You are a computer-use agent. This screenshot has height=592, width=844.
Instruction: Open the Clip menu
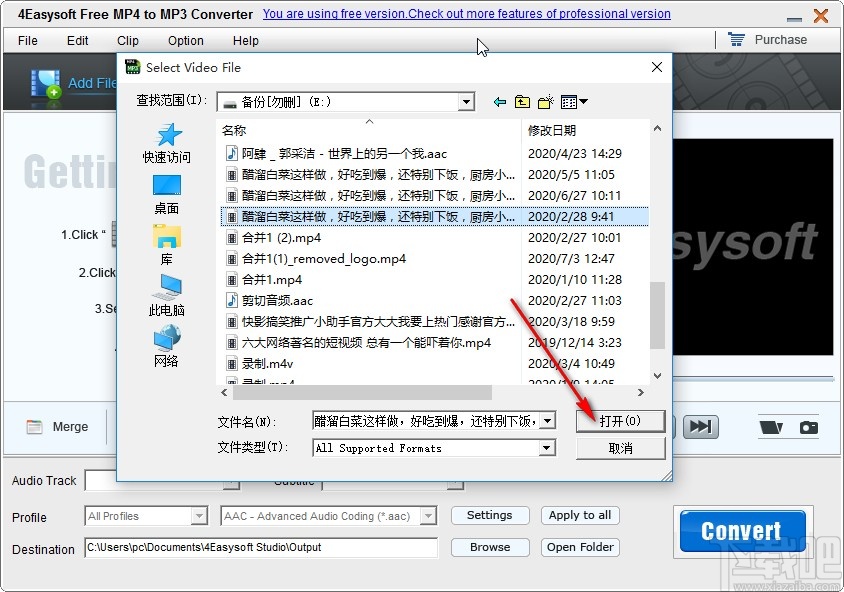127,41
